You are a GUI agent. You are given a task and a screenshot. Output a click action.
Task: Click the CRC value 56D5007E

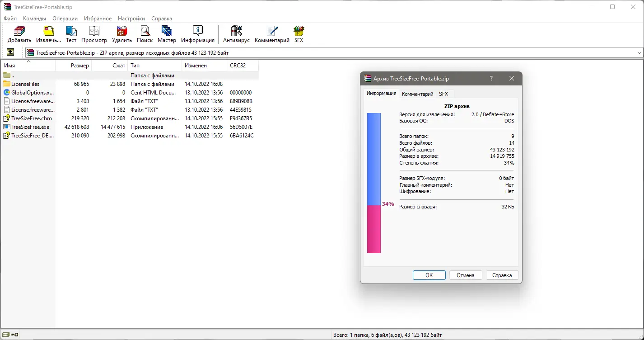(241, 127)
